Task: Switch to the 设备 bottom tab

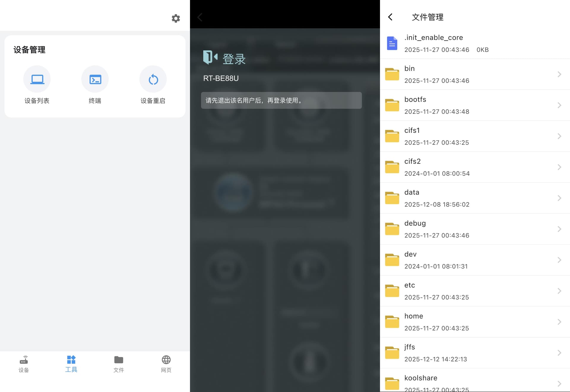Action: [24, 364]
